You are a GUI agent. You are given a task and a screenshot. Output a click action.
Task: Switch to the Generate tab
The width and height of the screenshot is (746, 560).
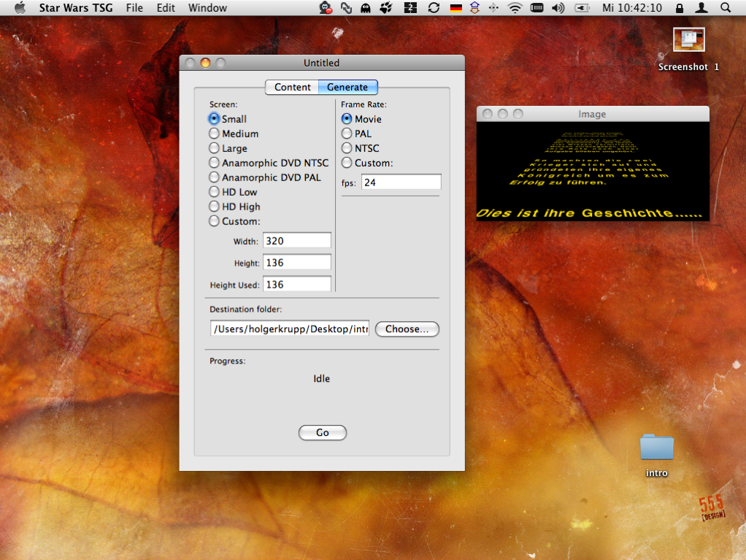(x=347, y=87)
